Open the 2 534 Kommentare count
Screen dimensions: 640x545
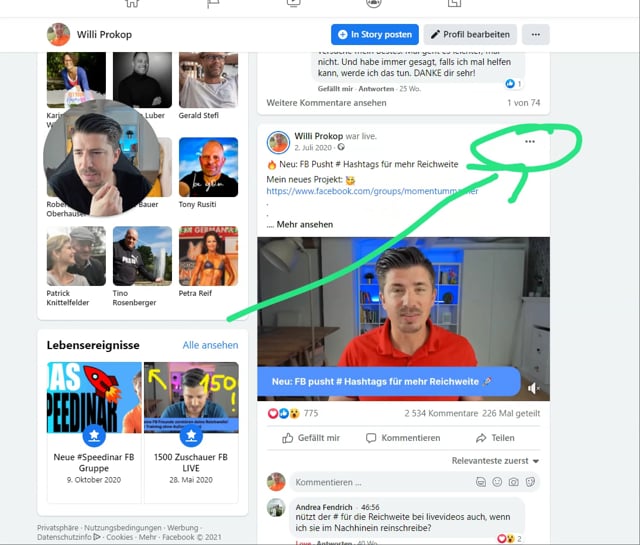pyautogui.click(x=441, y=414)
